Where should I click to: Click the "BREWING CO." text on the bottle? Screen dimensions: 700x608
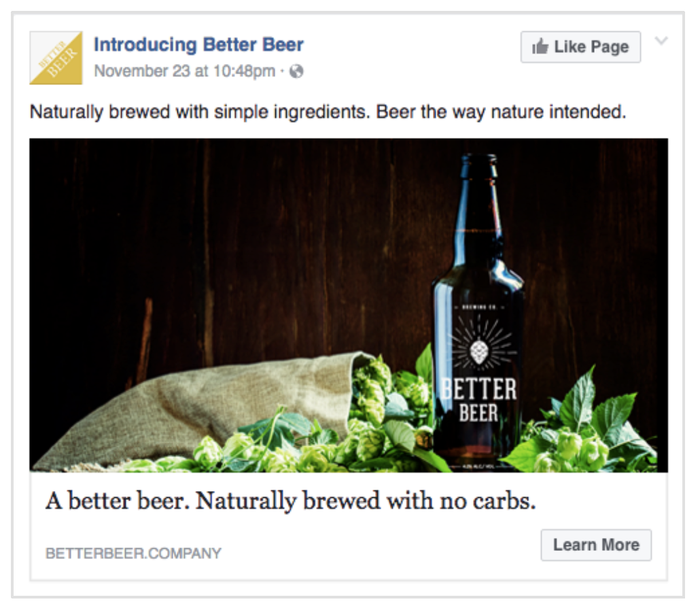478,307
